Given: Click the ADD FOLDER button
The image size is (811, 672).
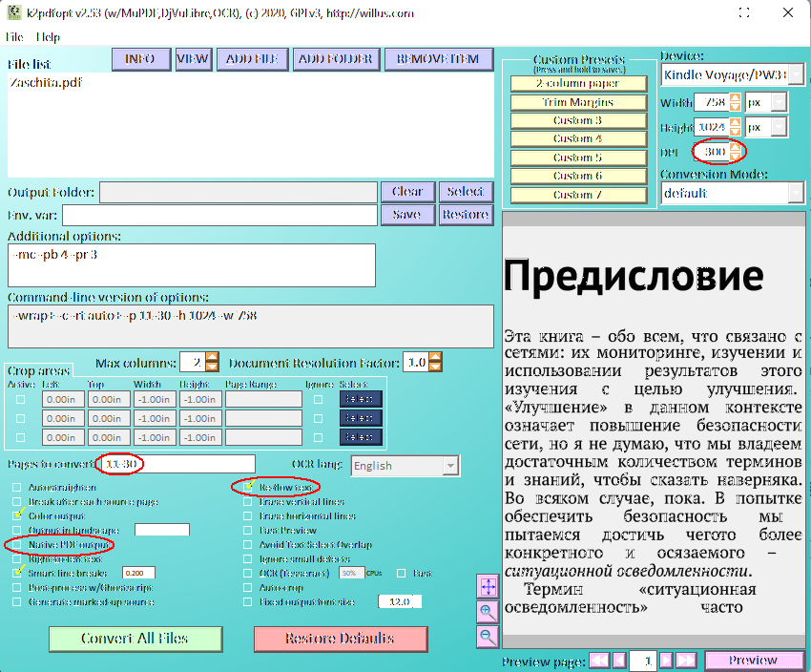Looking at the screenshot, I should [x=336, y=59].
